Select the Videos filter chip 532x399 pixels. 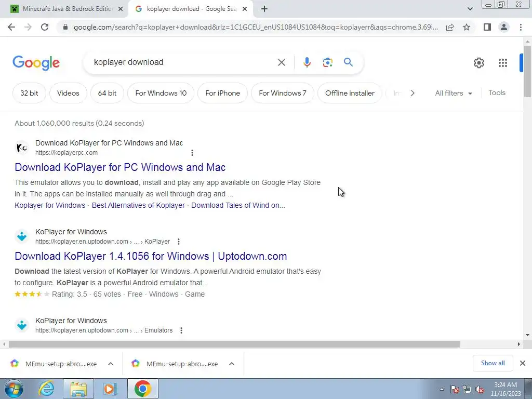(68, 93)
